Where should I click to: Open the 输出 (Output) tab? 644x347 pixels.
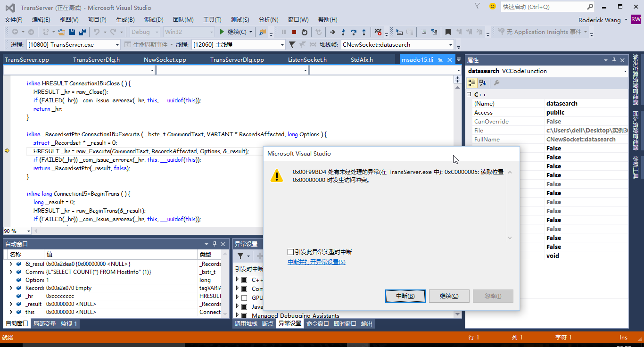tap(367, 323)
